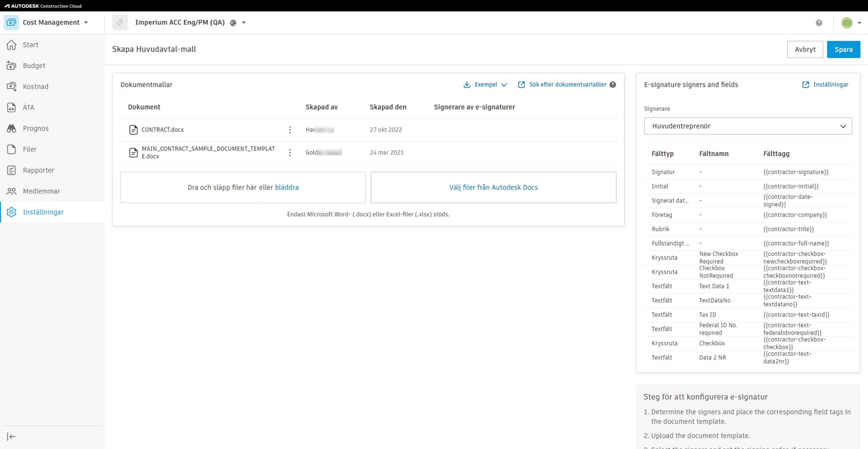Open the Signerare Huvudentreprenör dropdown
Image resolution: width=868 pixels, height=449 pixels.
point(748,126)
